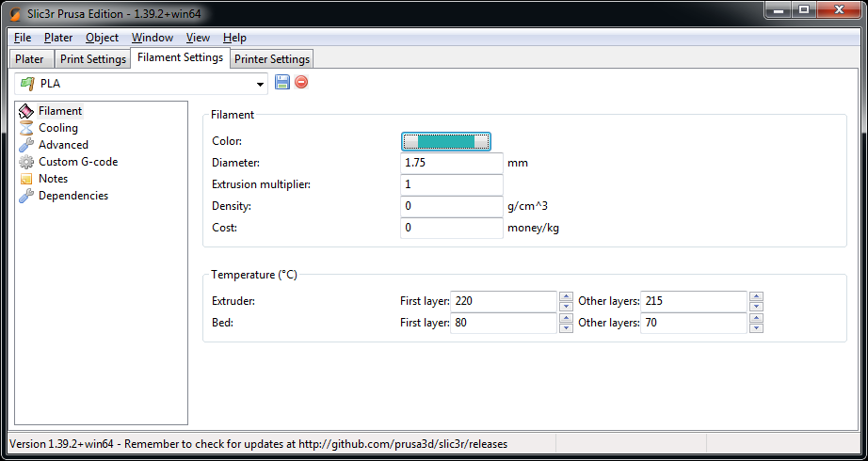Open the Custom G-code page
The height and width of the screenshot is (461, 868).
(78, 162)
